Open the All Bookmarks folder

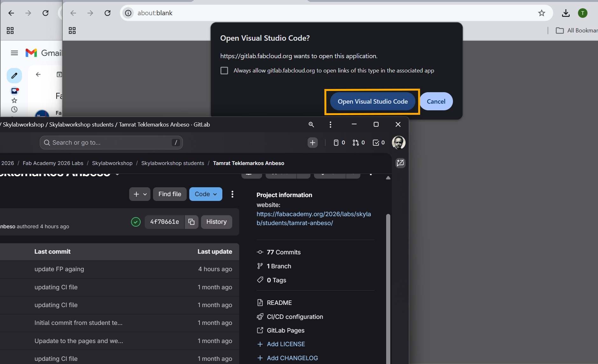pyautogui.click(x=577, y=31)
